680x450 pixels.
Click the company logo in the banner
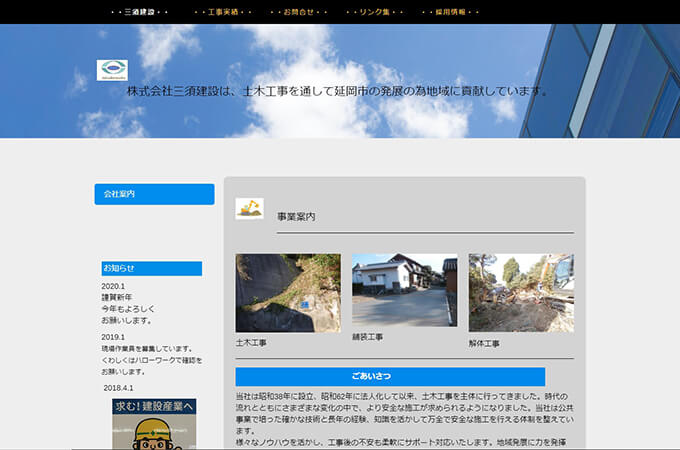[112, 70]
